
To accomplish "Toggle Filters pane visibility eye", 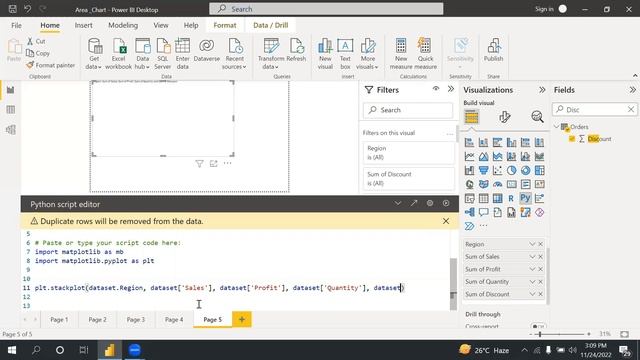I will (x=436, y=89).
